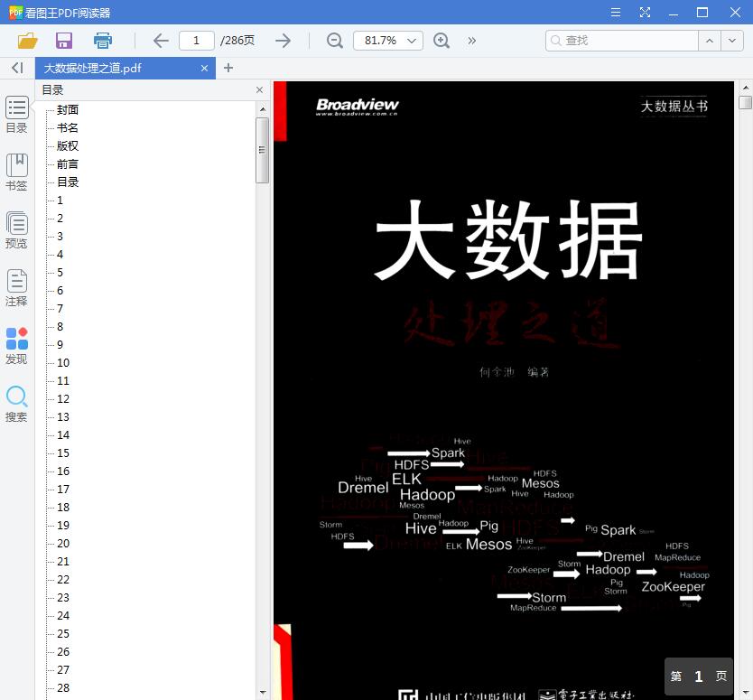Select outline entry 10
753x700 pixels.
tap(63, 363)
